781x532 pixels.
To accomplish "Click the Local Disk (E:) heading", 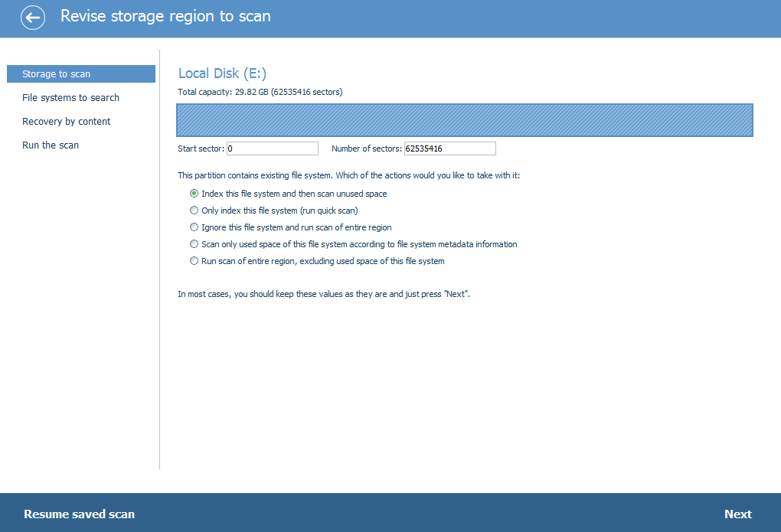I will pyautogui.click(x=222, y=73).
